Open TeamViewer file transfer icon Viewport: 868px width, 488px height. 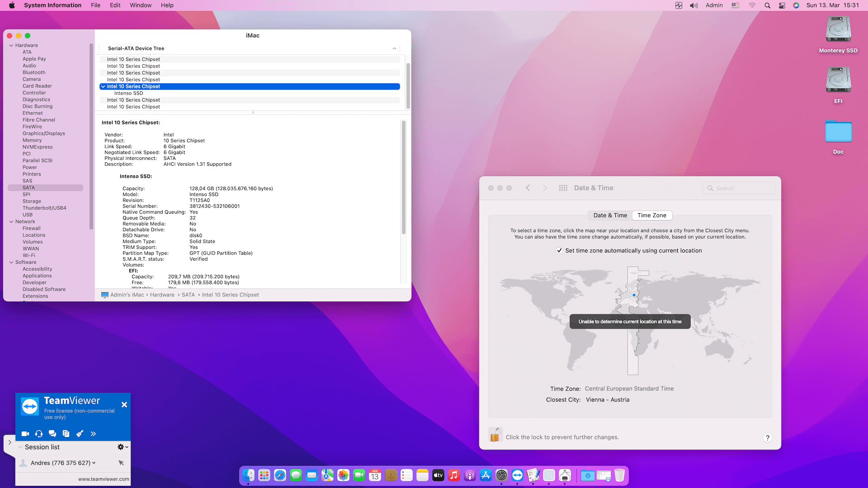(66, 433)
